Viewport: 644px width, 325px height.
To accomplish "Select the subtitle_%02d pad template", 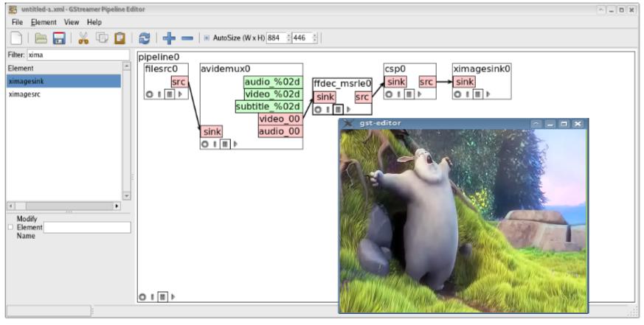I will [x=269, y=107].
